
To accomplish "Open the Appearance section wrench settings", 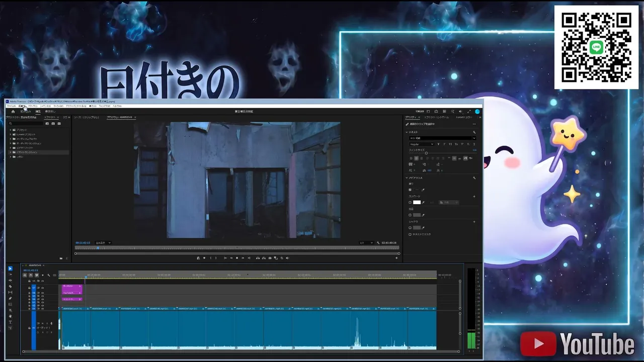I will [474, 178].
